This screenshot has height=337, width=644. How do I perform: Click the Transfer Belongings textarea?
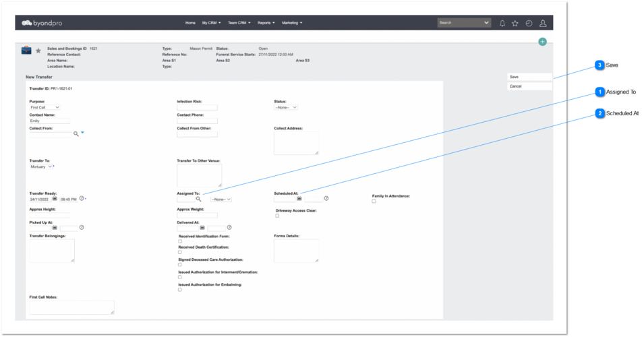point(52,250)
